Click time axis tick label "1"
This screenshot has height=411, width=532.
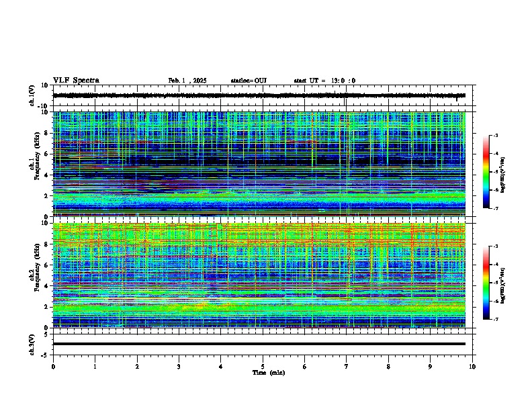[x=95, y=367]
